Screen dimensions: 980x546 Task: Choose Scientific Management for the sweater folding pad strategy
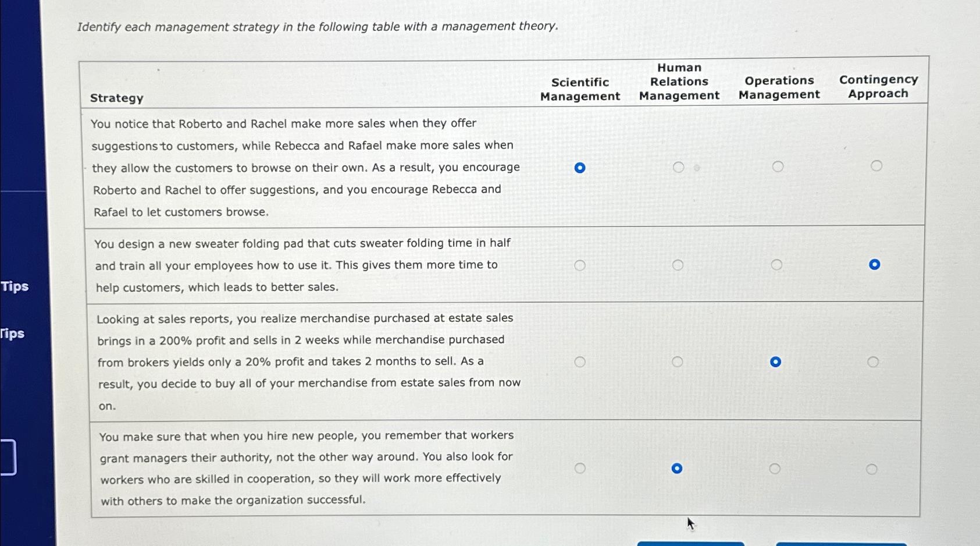click(580, 265)
